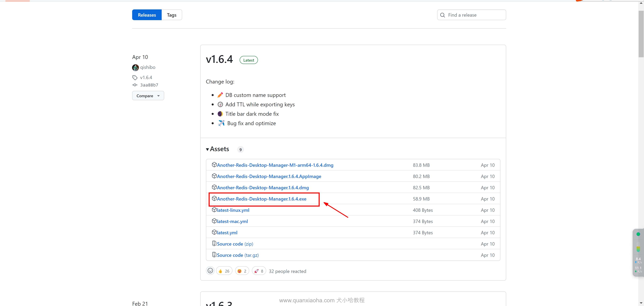Open qishibo's profile avatar

136,68
